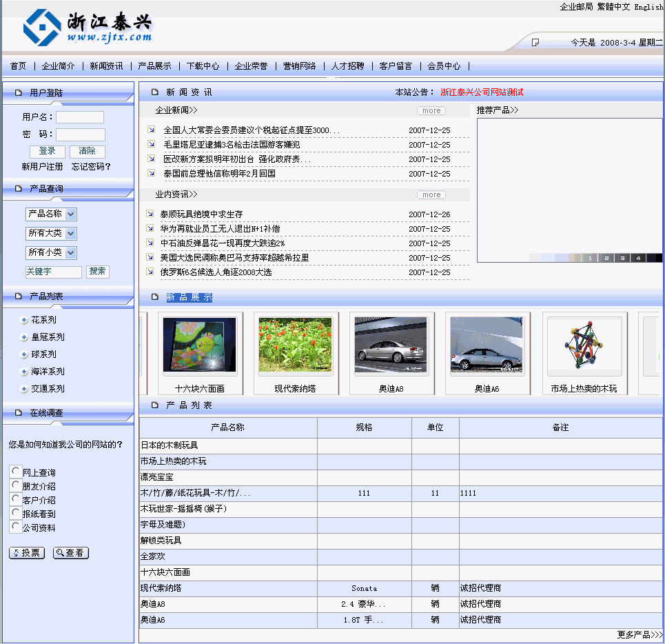Select the 公司资料 survey option
The image size is (665, 644).
pyautogui.click(x=14, y=527)
